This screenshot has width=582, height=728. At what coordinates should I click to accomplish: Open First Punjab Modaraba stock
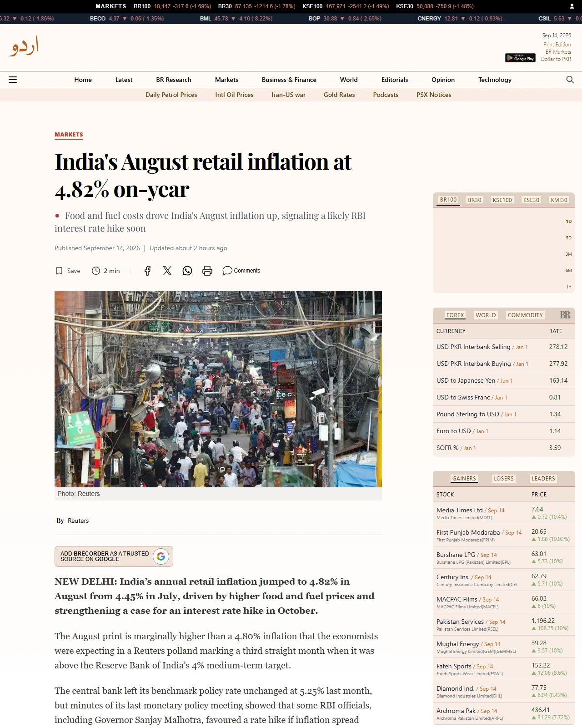pyautogui.click(x=468, y=532)
